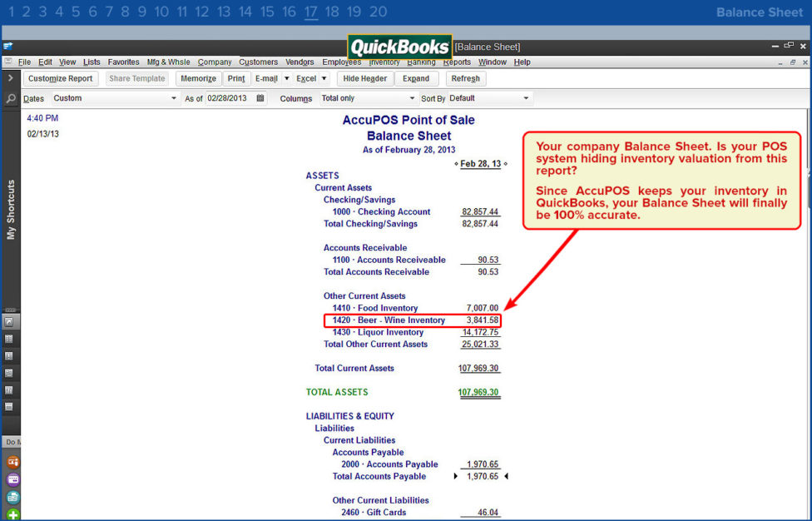This screenshot has height=521, width=812.
Task: Go to slide number 10 in the top bar
Action: (161, 12)
